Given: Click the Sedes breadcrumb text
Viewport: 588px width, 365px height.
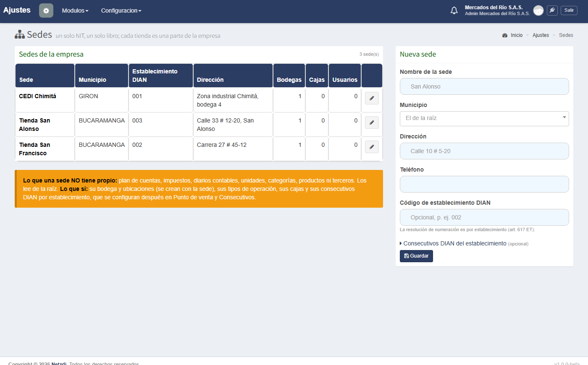Looking at the screenshot, I should (566, 35).
